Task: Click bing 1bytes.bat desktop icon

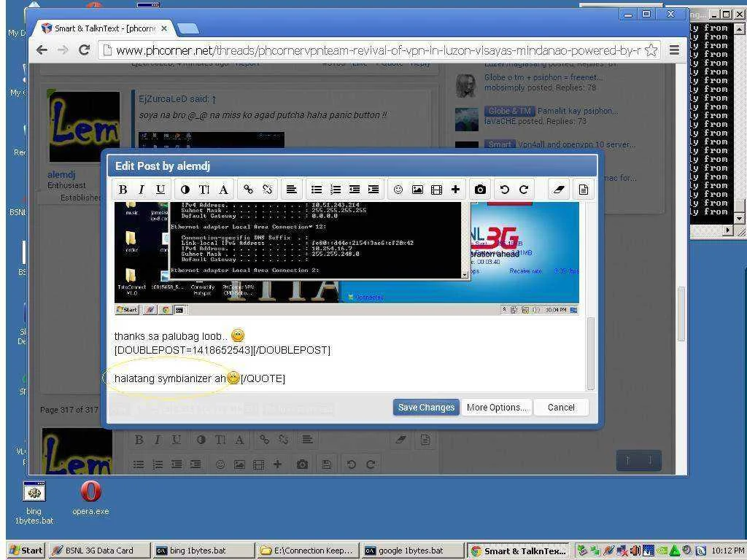Action: [34, 503]
